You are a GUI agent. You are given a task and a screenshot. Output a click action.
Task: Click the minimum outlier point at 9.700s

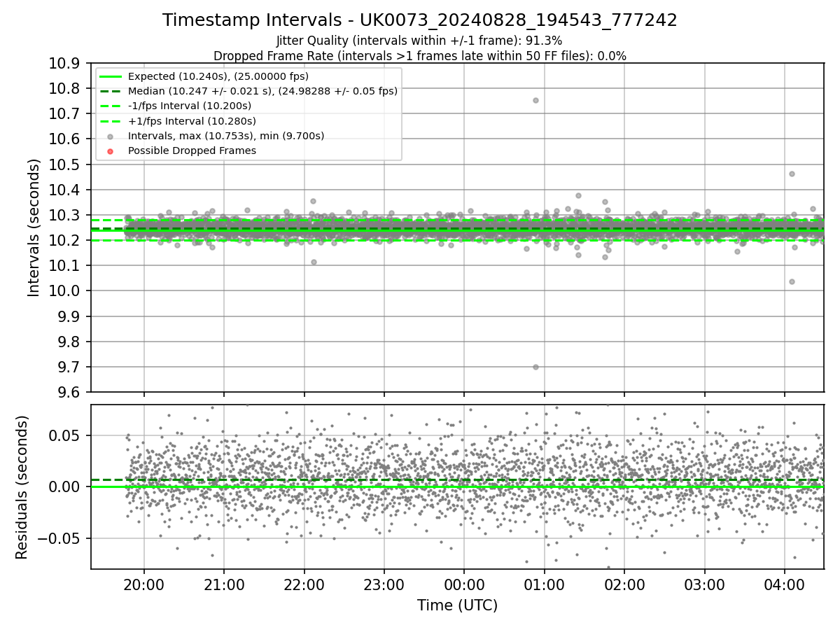[535, 367]
